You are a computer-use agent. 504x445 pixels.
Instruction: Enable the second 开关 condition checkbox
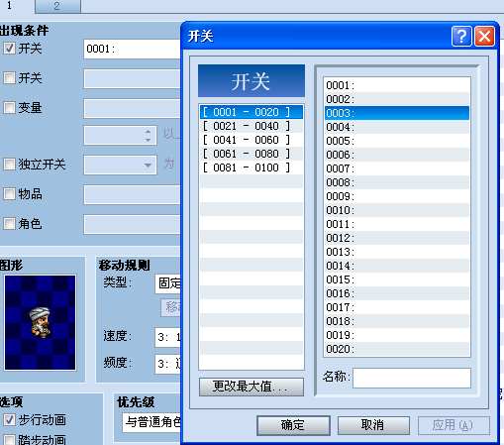coord(9,78)
